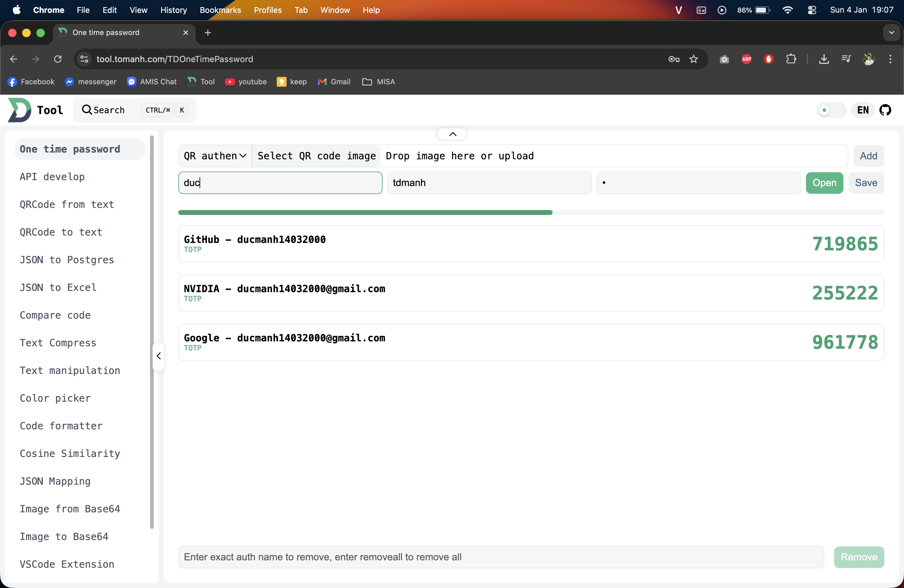Screen dimensions: 904x588
Task: Select QRCode to text in the sidebar
Action: click(x=61, y=232)
